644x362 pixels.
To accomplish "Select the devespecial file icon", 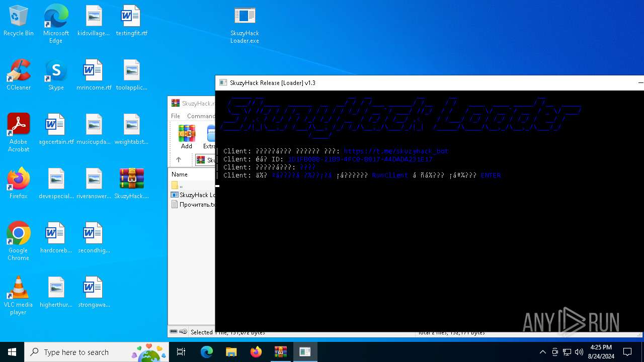I will point(56,184).
